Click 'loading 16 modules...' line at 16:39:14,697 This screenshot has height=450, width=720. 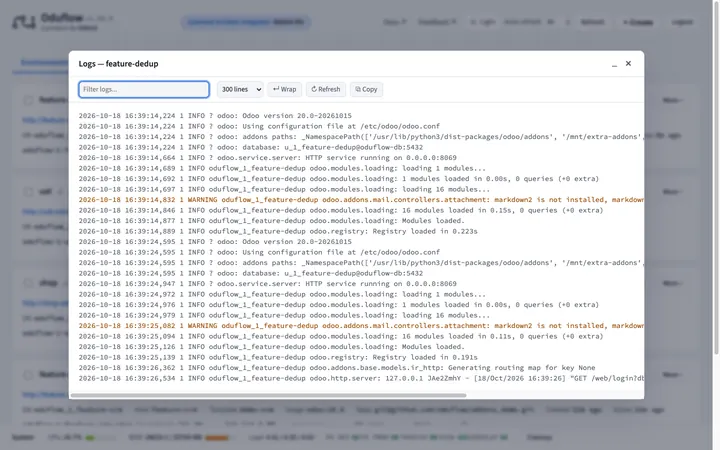[x=284, y=189]
